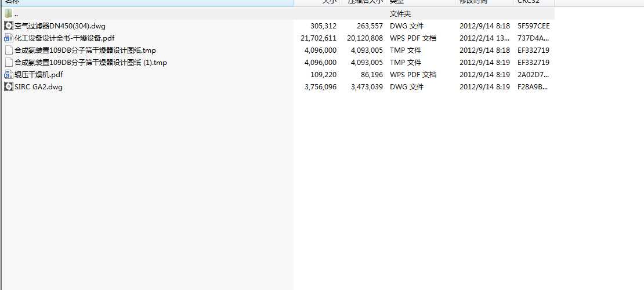Click the DWG icon of 空气过滤器DN450(304).dwg

[x=8, y=26]
